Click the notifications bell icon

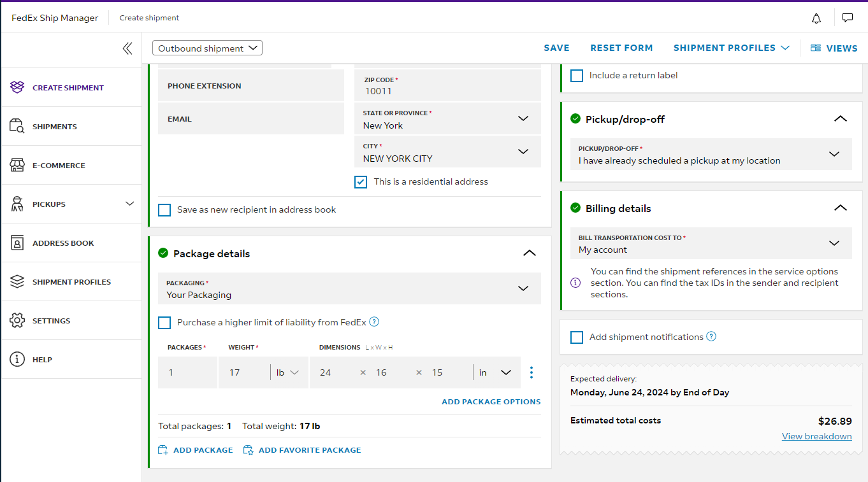[x=816, y=18]
